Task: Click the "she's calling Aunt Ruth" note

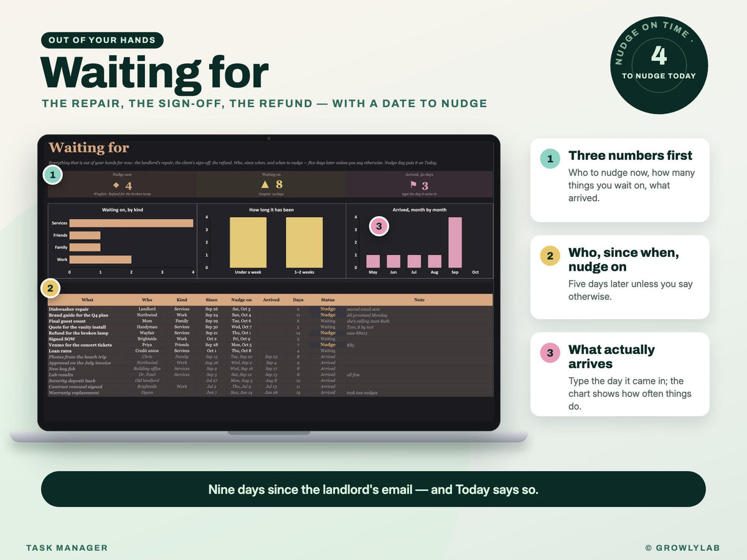Action: tap(369, 321)
